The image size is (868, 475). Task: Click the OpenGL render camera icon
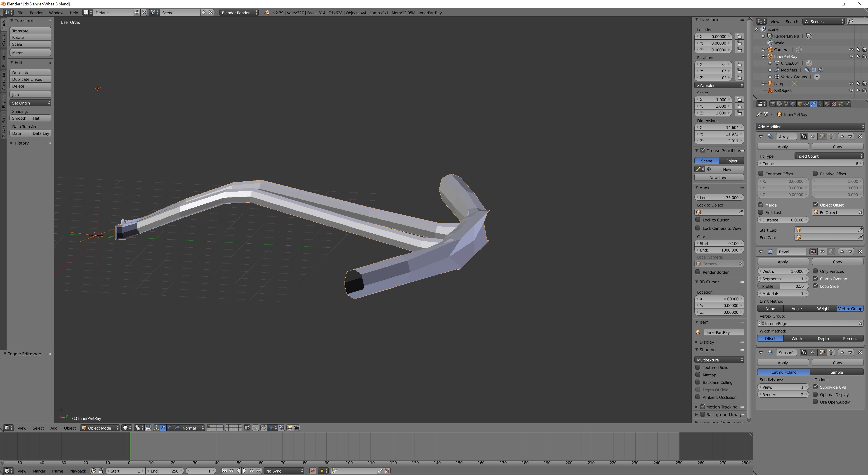point(289,428)
